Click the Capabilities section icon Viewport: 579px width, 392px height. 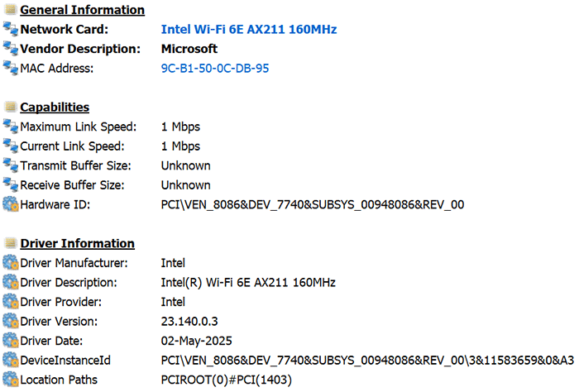click(x=10, y=108)
